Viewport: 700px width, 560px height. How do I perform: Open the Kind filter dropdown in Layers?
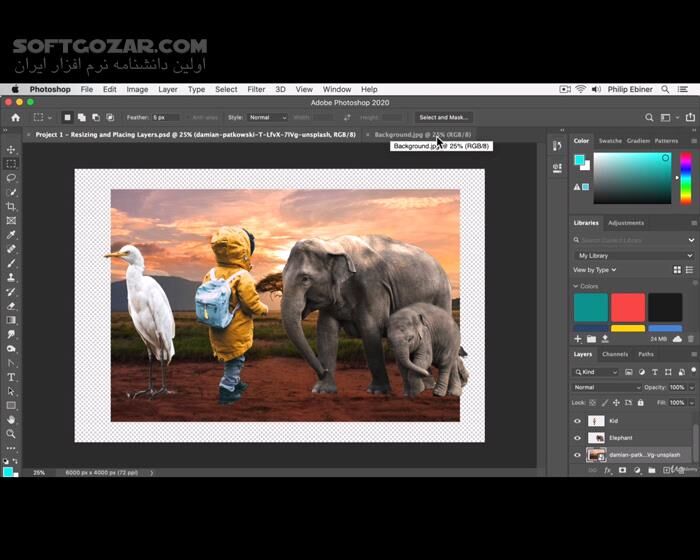[x=596, y=372]
